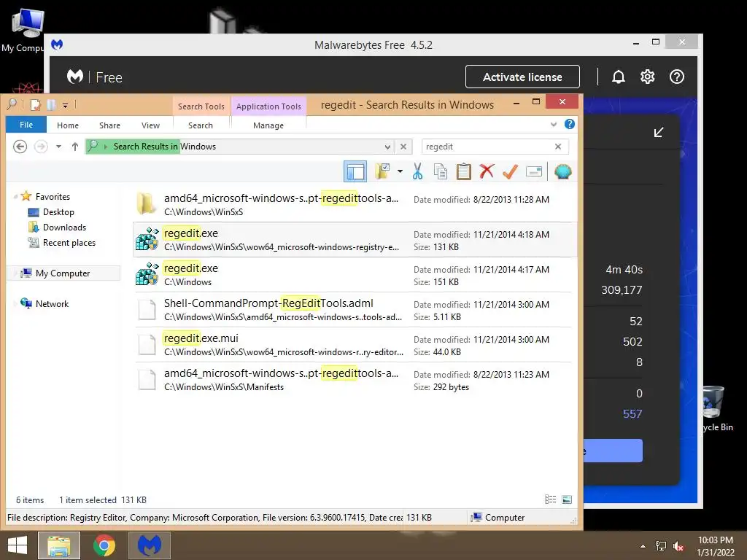Collapse the Favorites tree arrow
Viewport: 747px width, 560px height.
[x=15, y=197]
